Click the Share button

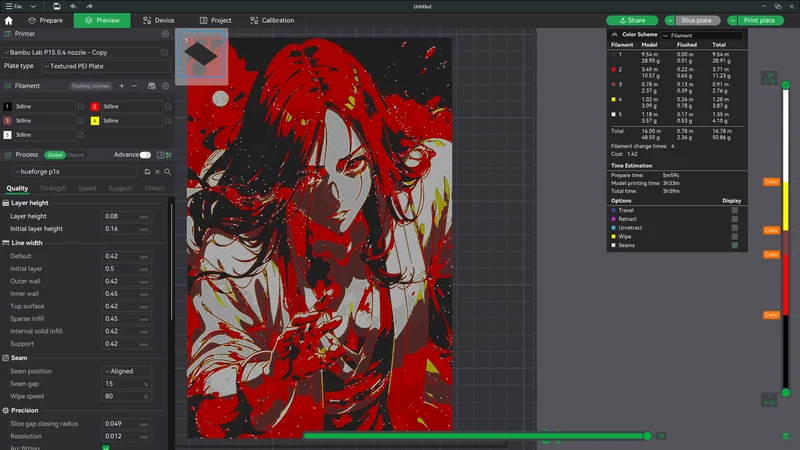pos(632,20)
